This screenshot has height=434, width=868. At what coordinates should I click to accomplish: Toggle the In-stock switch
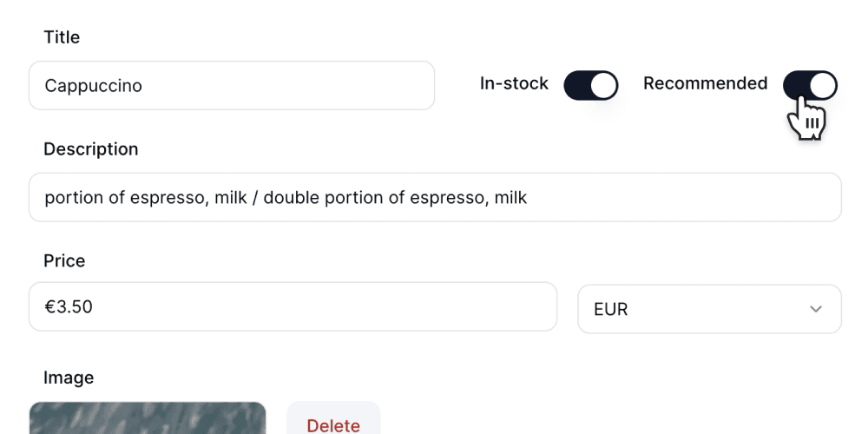pos(590,85)
